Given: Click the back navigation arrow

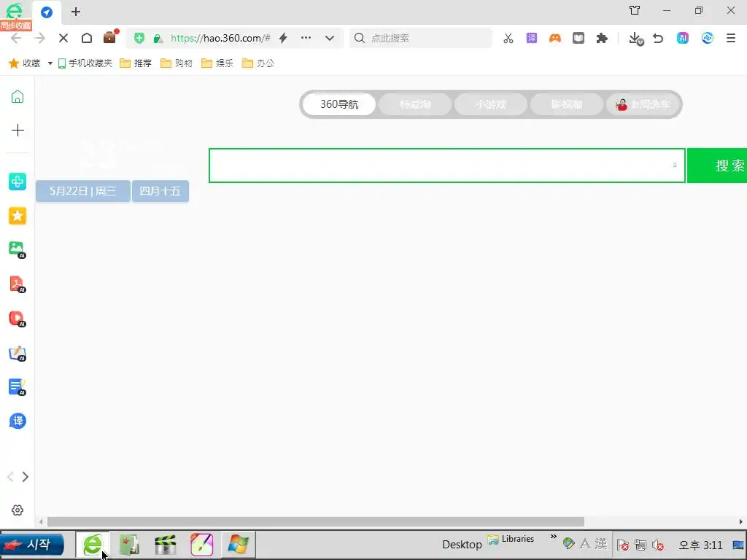Looking at the screenshot, I should [16, 38].
